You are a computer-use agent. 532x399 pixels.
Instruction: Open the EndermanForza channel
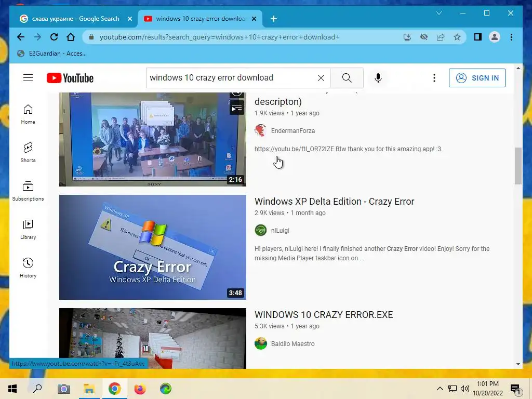pyautogui.click(x=293, y=130)
